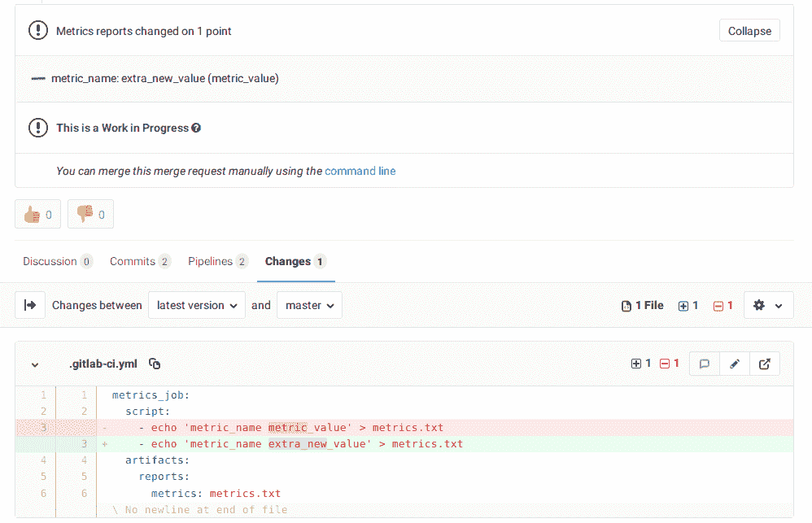Open diff settings gear dropdown

tap(769, 305)
